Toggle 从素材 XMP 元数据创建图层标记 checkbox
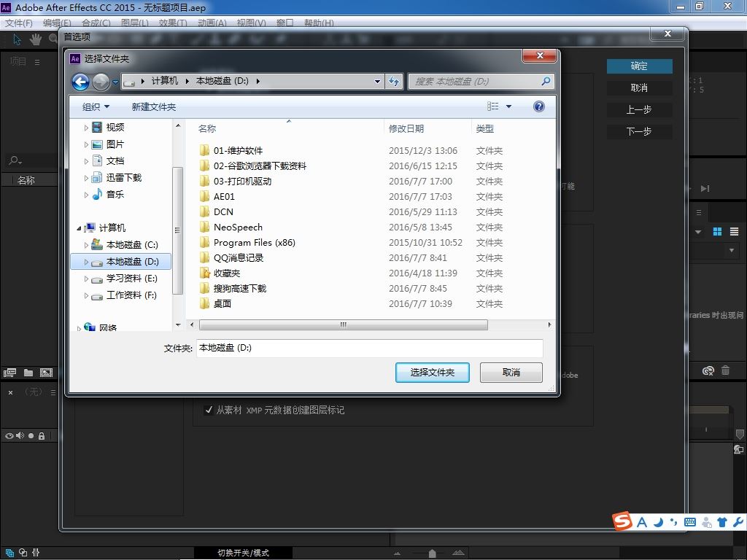Image resolution: width=747 pixels, height=560 pixels. [x=208, y=410]
